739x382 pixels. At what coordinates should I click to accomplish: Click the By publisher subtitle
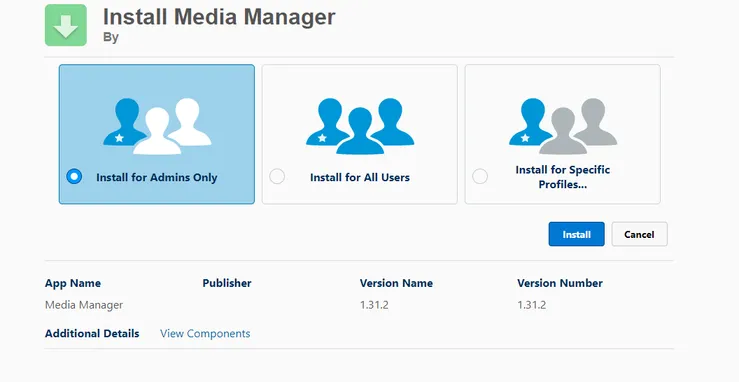tap(111, 38)
